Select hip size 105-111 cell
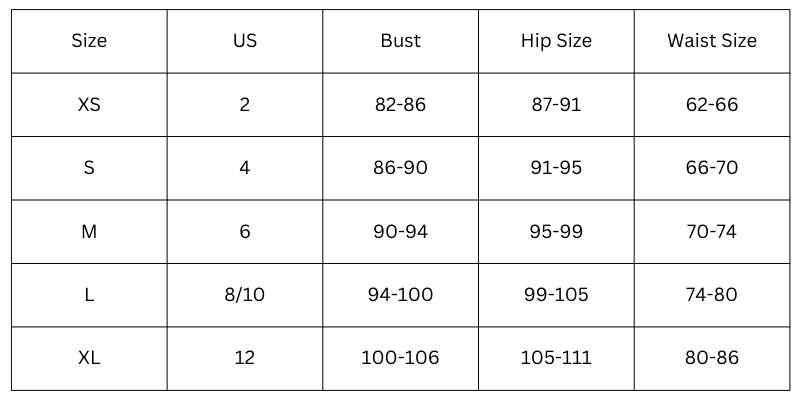The height and width of the screenshot is (400, 800). click(556, 358)
